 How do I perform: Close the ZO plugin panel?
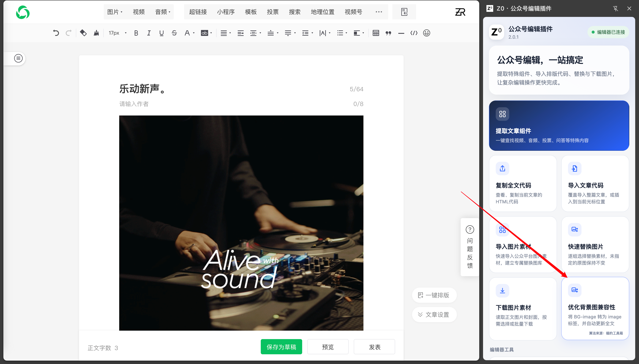click(x=629, y=8)
